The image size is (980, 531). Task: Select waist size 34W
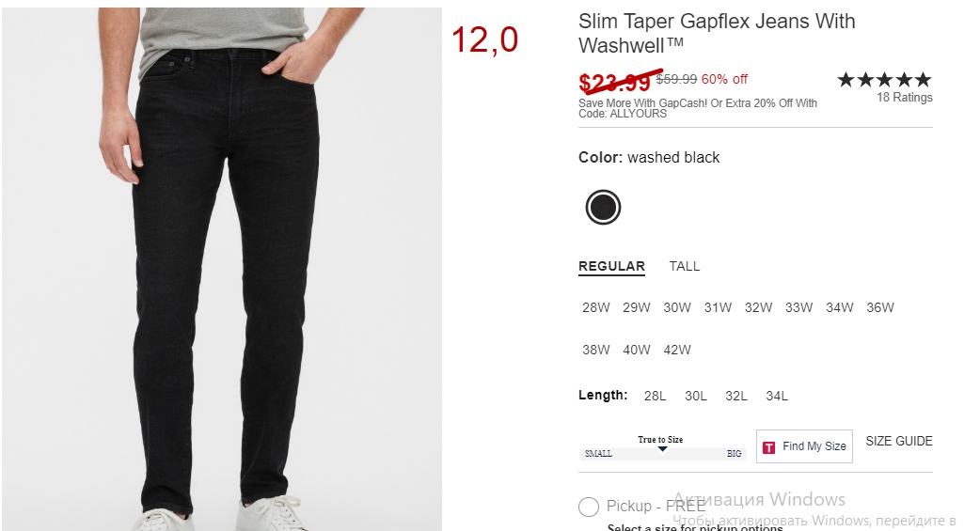point(839,307)
